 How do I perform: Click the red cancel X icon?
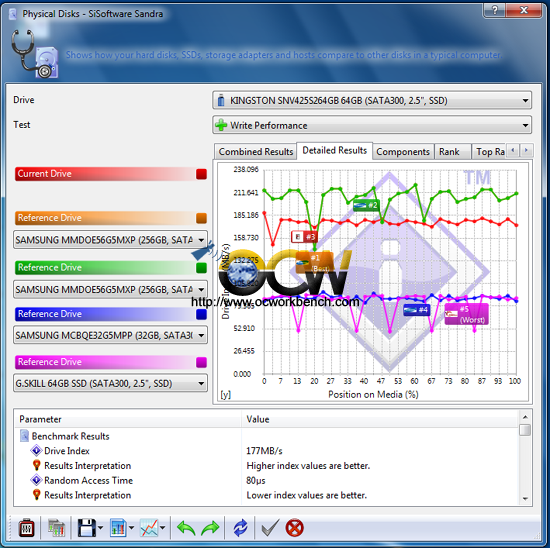click(x=295, y=528)
